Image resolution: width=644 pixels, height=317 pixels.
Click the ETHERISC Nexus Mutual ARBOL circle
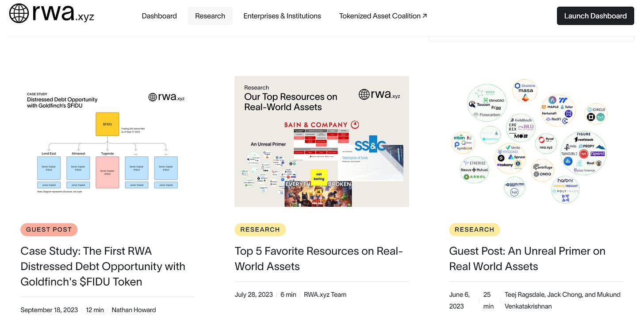click(474, 170)
